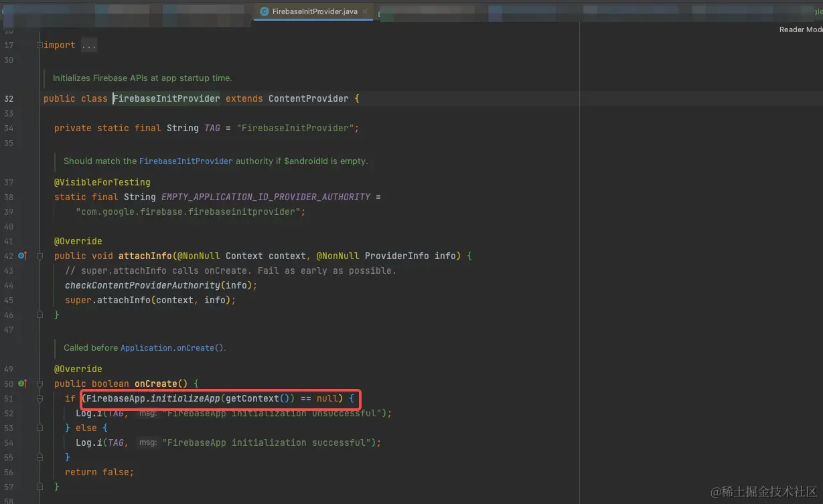Click the TAG string value FirebaseInitProvider
823x504 pixels.
(297, 128)
